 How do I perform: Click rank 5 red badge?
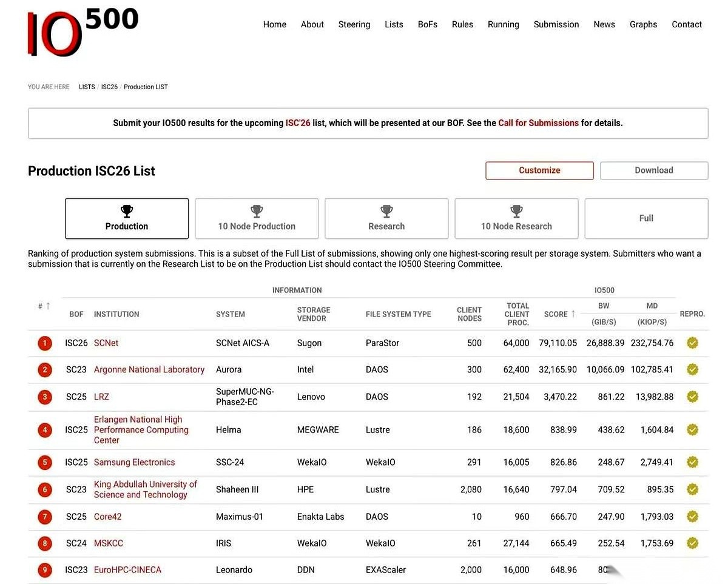tap(45, 463)
